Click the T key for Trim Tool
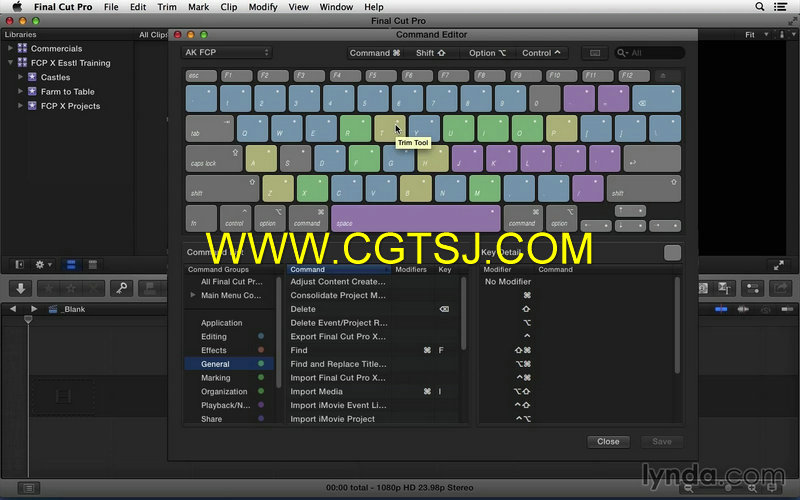This screenshot has width=800, height=500. click(x=390, y=128)
